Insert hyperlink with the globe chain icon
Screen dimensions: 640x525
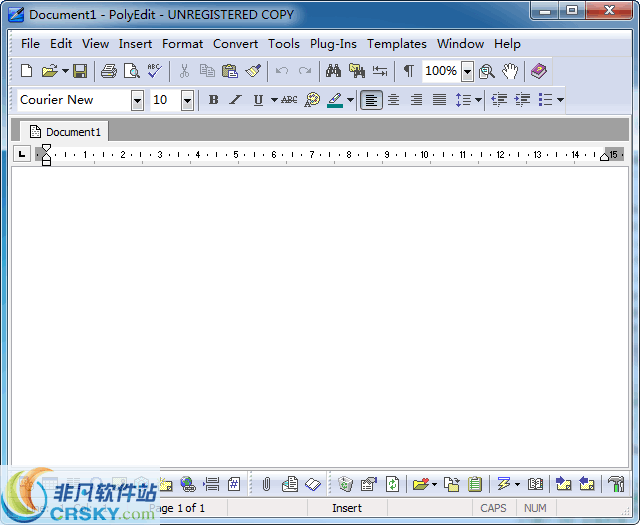(188, 485)
